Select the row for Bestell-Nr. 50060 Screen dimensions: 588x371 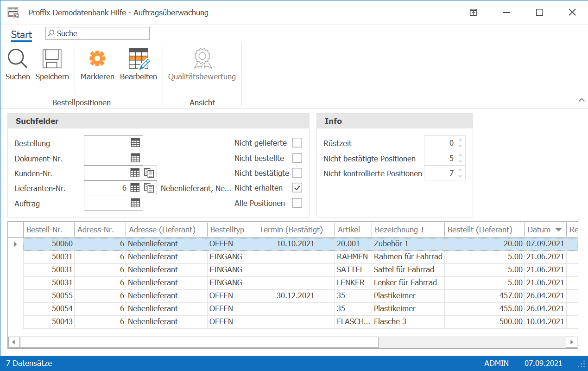[x=300, y=243]
